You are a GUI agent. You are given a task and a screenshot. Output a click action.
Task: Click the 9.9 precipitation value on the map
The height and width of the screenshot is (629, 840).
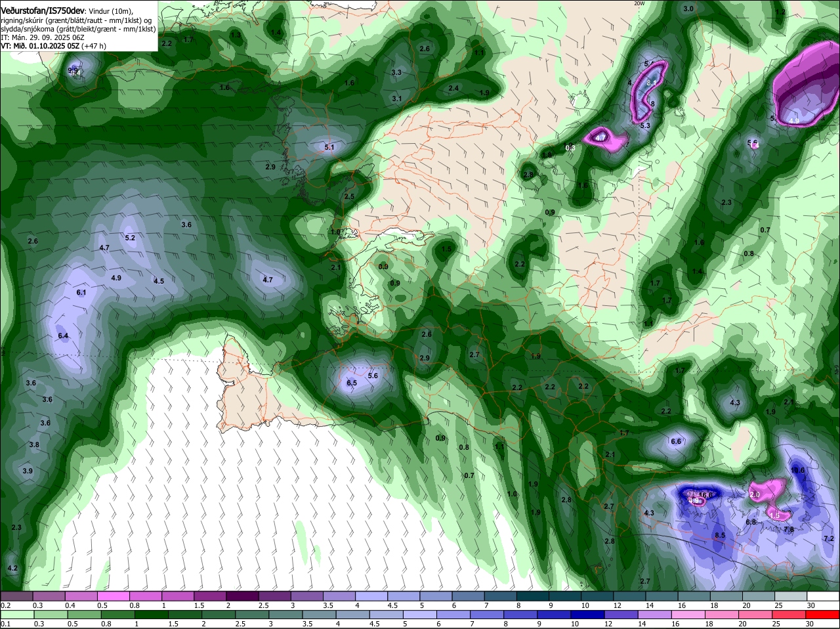pyautogui.click(x=73, y=70)
